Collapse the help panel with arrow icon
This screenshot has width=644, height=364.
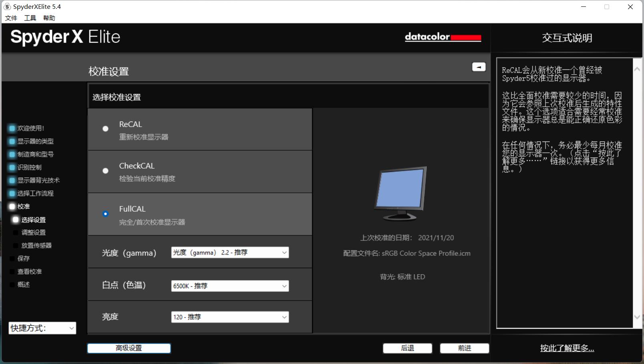tap(479, 67)
